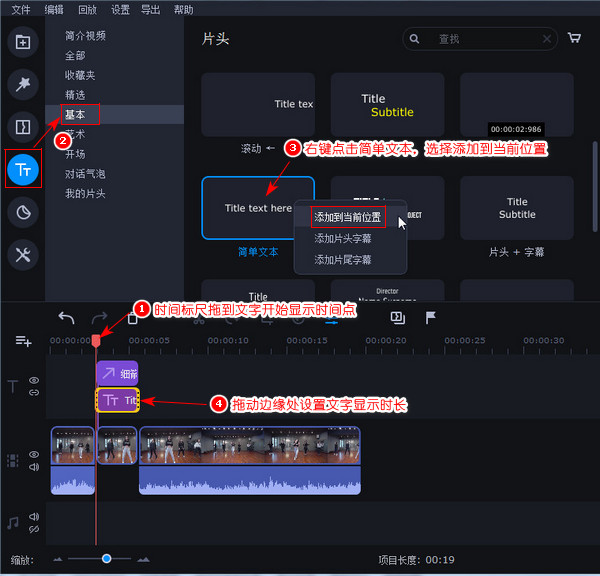Select the 简介视频 category

(x=85, y=36)
